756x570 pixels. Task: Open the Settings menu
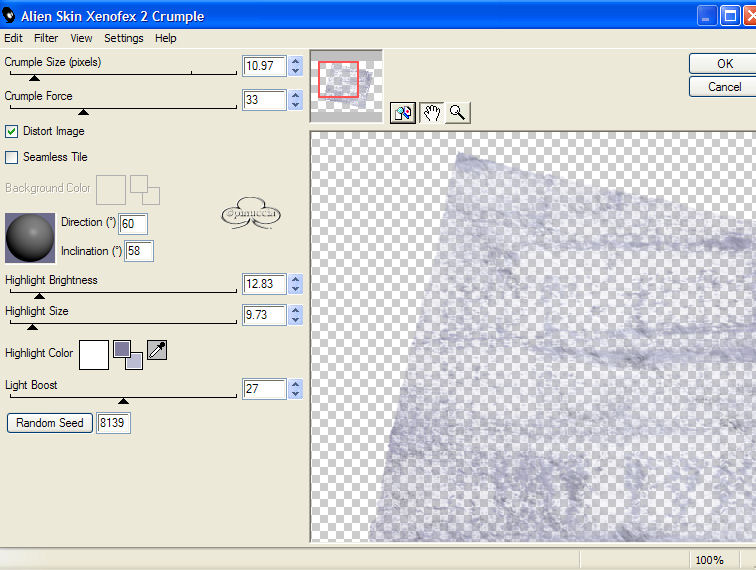123,38
